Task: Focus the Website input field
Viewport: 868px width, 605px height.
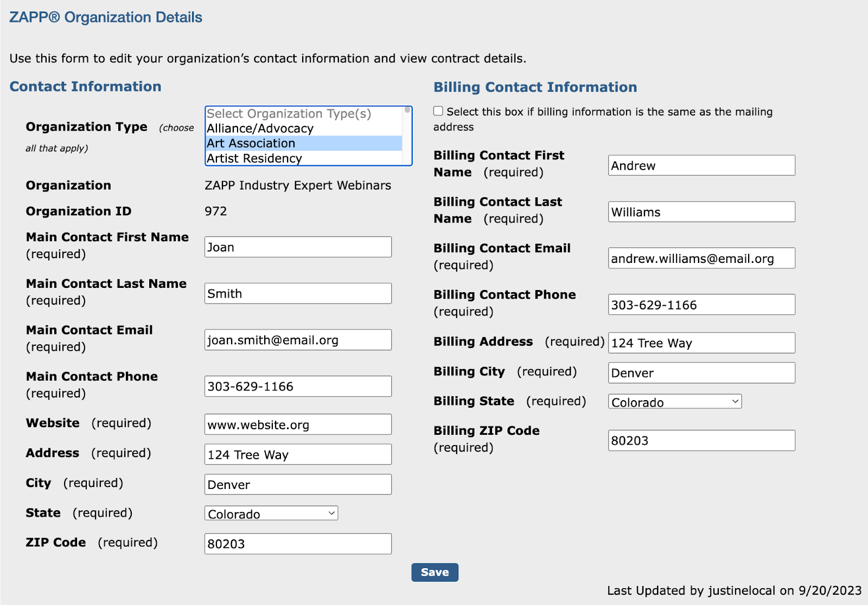Action: (x=298, y=424)
